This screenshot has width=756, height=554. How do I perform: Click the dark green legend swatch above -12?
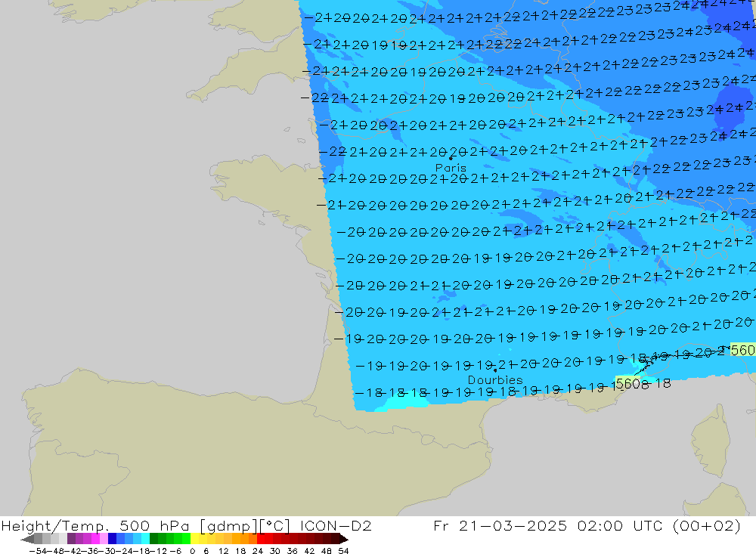click(x=153, y=539)
